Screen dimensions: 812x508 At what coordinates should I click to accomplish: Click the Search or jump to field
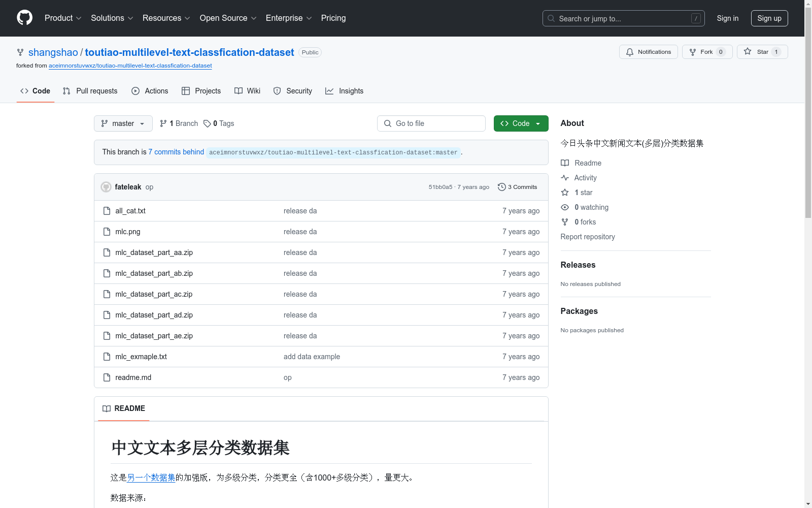coord(624,18)
